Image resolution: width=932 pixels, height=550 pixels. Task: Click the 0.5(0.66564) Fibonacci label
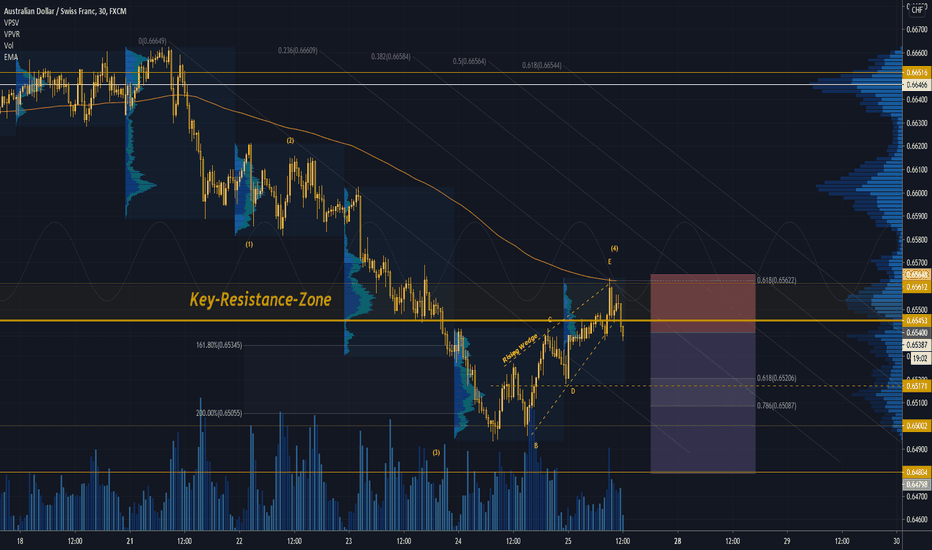click(469, 61)
